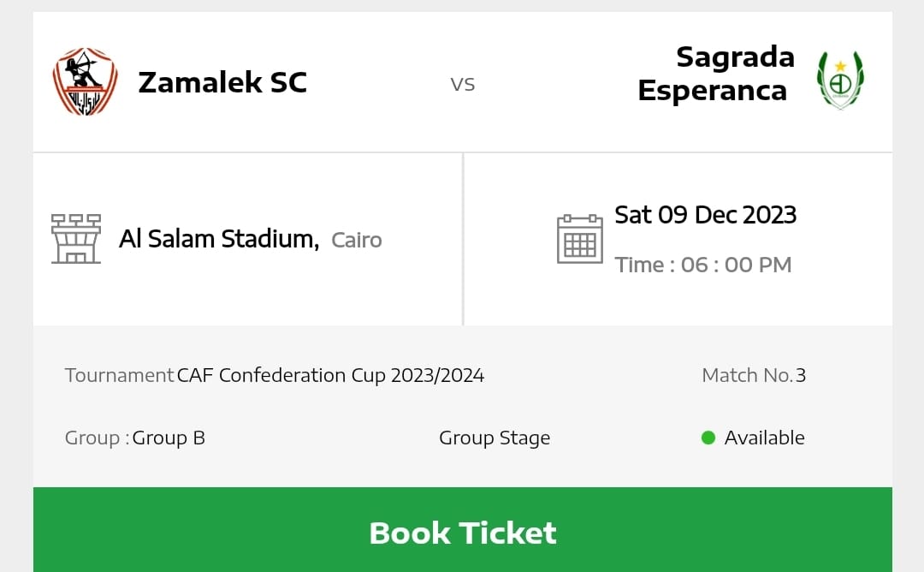Click the Sagrada Esperanca club crest
The width and height of the screenshot is (924, 572).
coord(839,81)
